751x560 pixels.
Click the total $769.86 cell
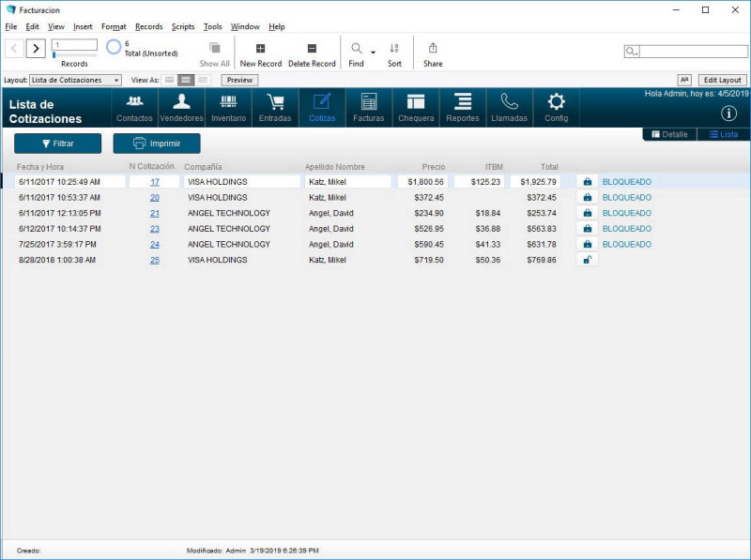[x=542, y=260]
